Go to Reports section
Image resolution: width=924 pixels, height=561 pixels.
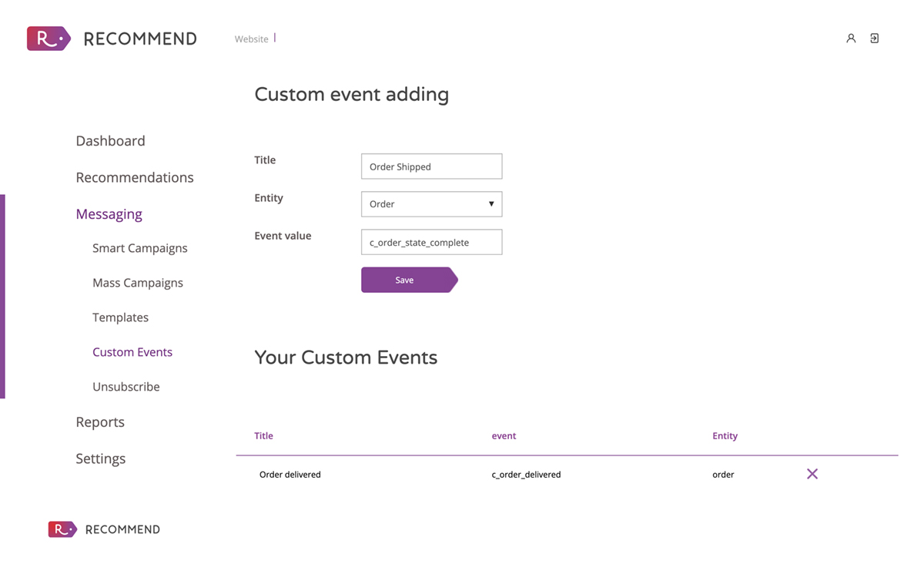100,422
